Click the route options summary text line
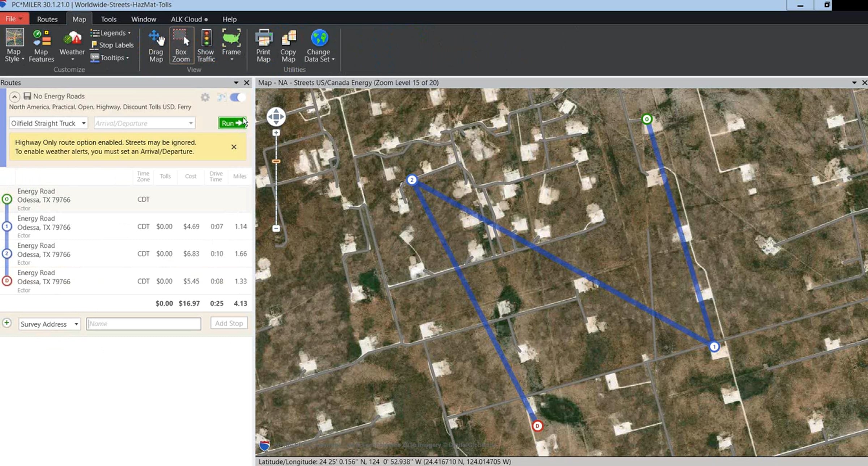868x466 pixels. [100, 107]
